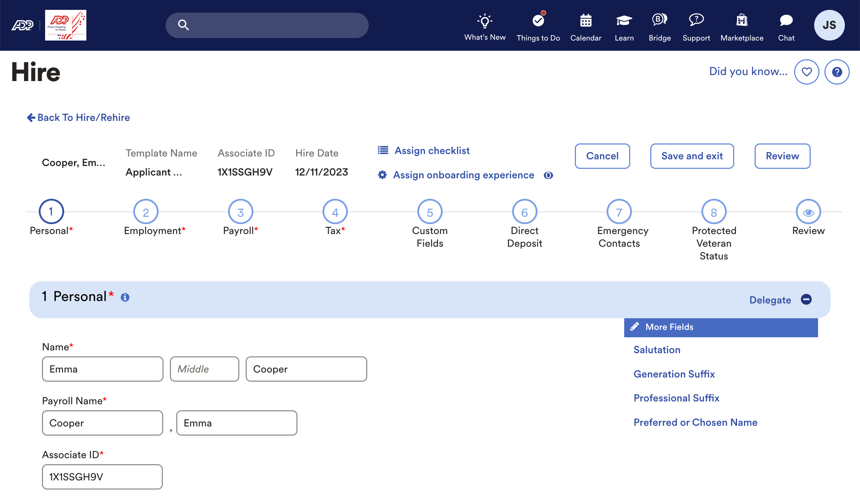Open the Bridge icon
The image size is (860, 504).
pos(660,19)
